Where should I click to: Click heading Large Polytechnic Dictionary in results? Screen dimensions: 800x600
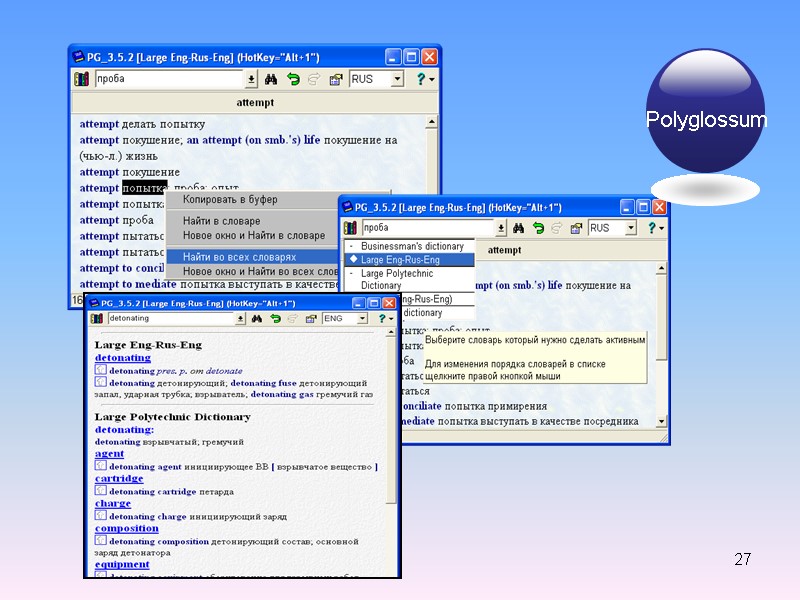pyautogui.click(x=172, y=417)
